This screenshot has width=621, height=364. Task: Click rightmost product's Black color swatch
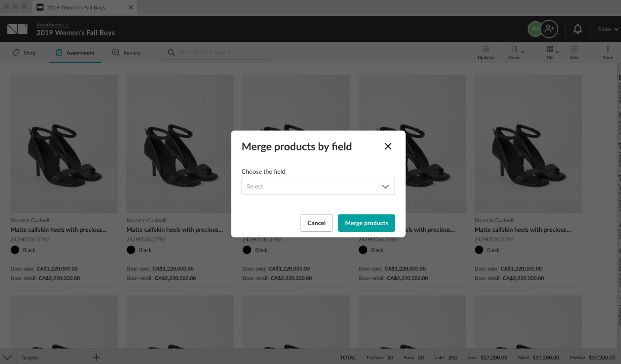pyautogui.click(x=479, y=250)
